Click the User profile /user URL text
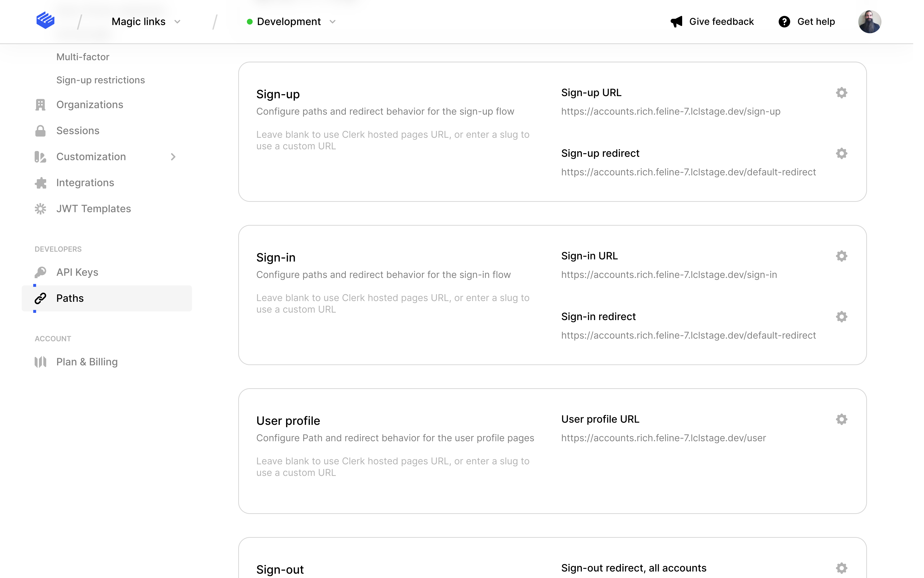924x578 pixels. (x=664, y=438)
